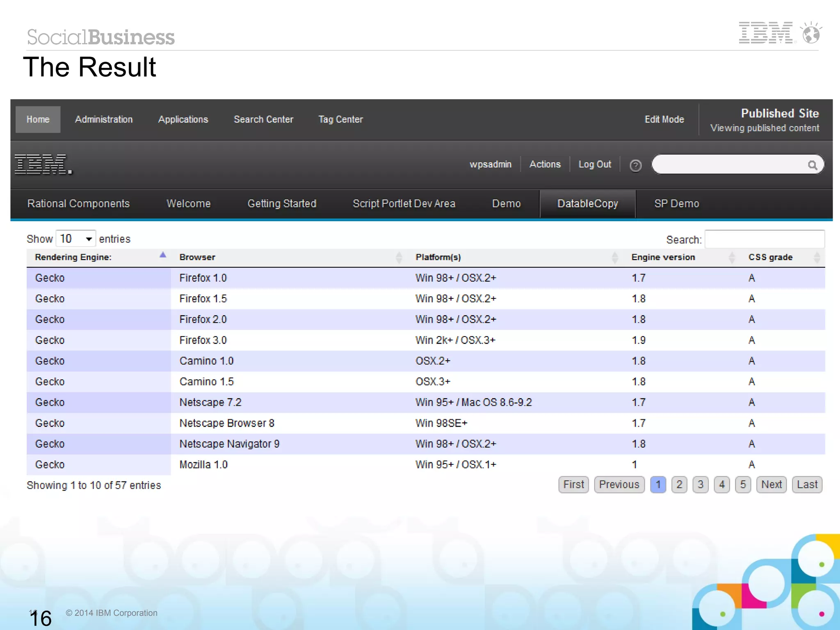Go to Search Center
840x630 pixels.
pyautogui.click(x=264, y=119)
